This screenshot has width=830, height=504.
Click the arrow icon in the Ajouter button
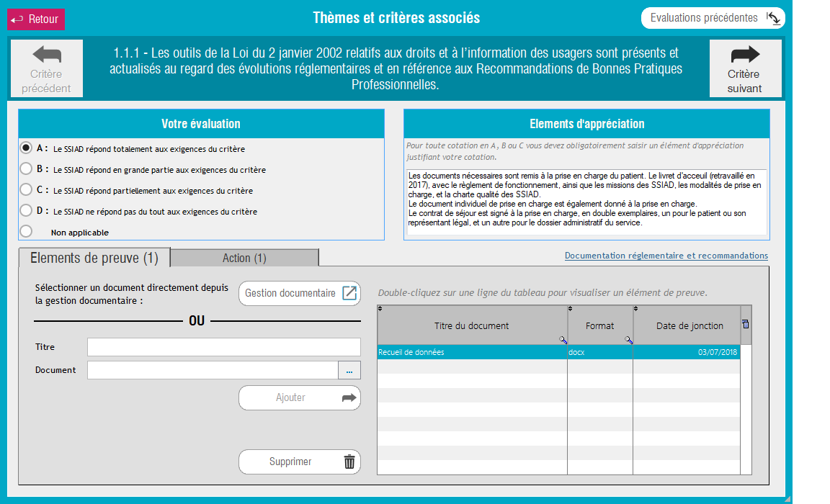[349, 397]
